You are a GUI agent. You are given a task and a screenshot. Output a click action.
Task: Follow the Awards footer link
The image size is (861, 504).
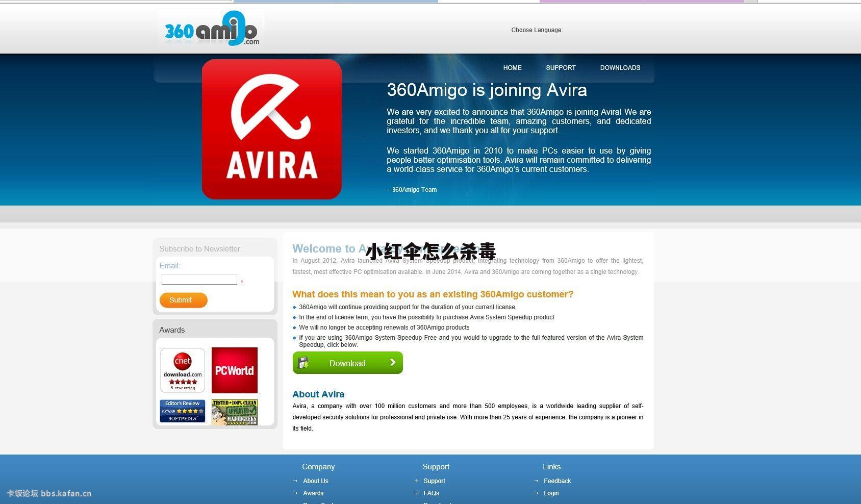(313, 493)
